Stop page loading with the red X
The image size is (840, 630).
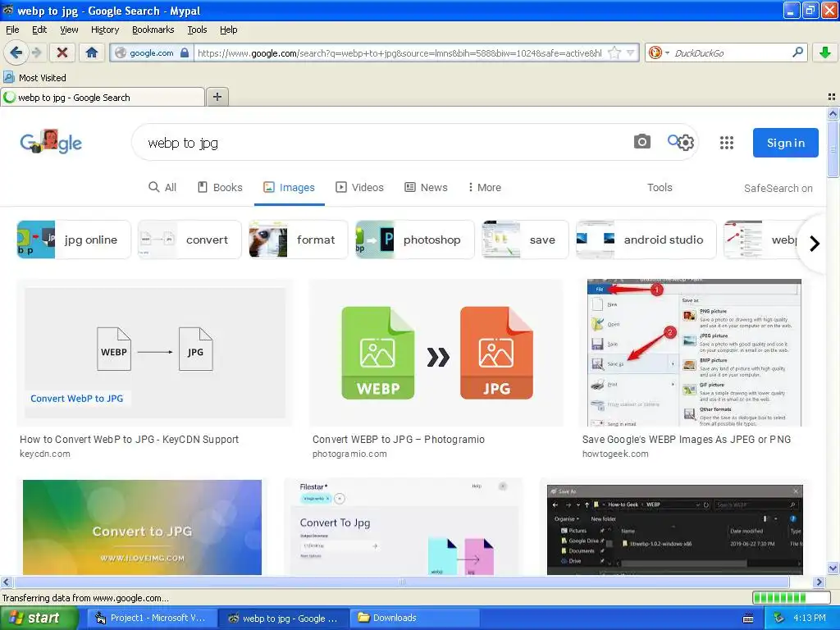pyautogui.click(x=62, y=52)
